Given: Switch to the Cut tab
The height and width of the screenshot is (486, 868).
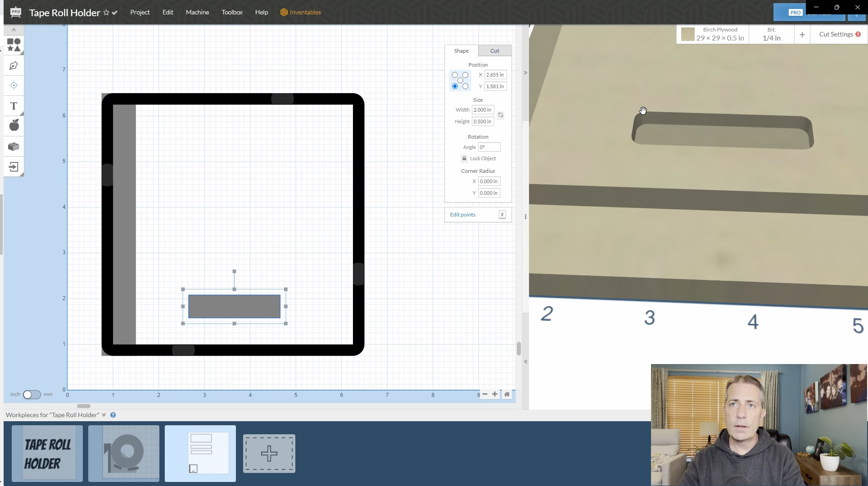Looking at the screenshot, I should [494, 51].
